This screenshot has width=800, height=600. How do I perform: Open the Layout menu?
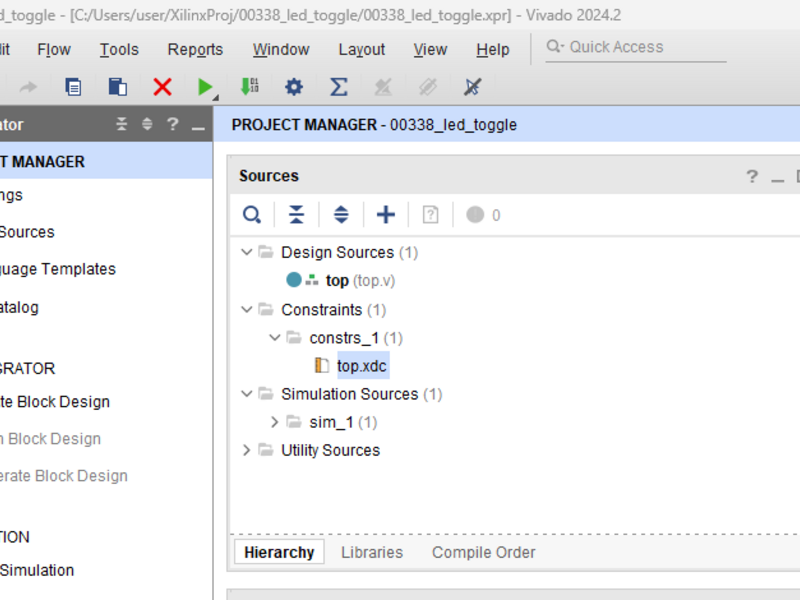362,49
